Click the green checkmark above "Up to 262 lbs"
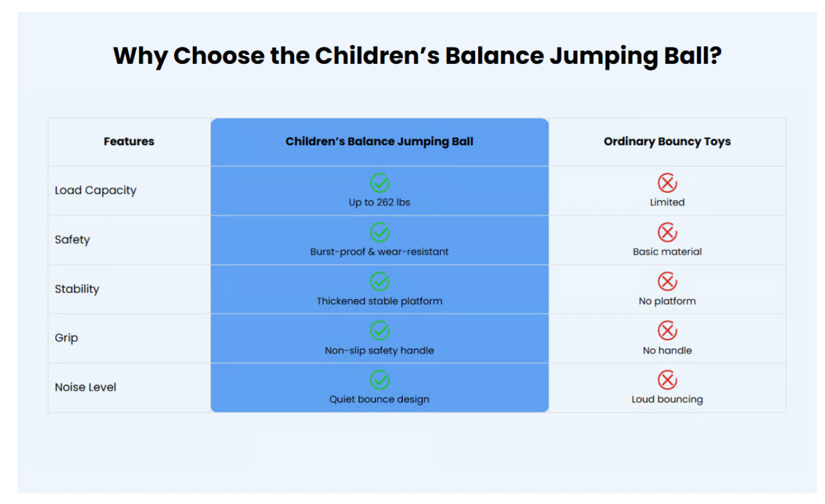 380,183
